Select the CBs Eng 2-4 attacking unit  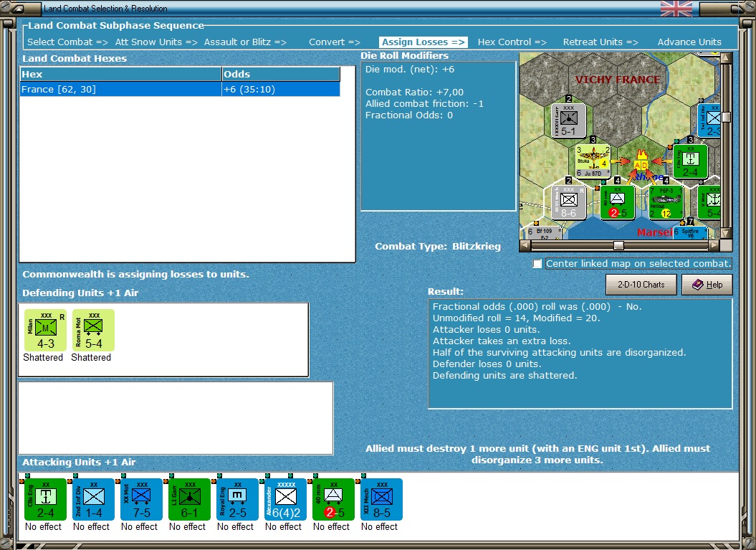tap(45, 499)
